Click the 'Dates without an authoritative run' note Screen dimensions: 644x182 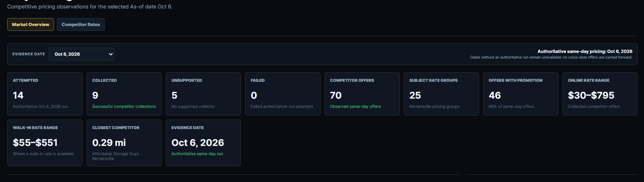(551, 57)
